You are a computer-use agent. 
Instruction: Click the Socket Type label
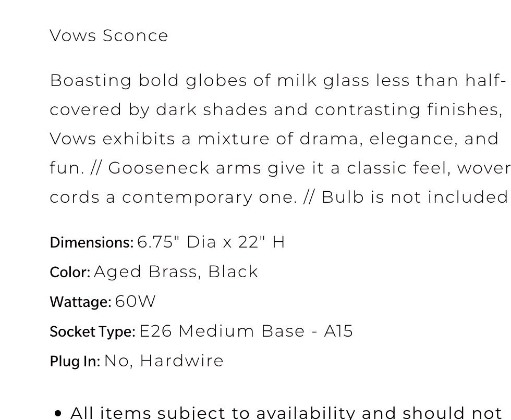92,332
